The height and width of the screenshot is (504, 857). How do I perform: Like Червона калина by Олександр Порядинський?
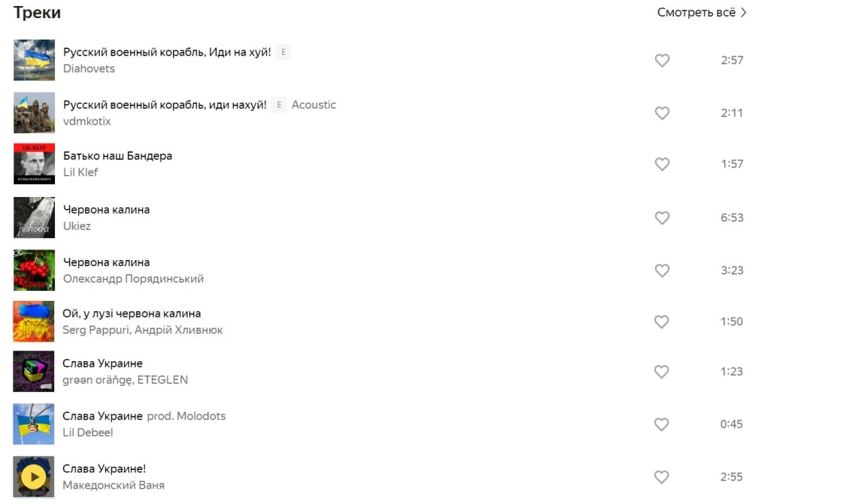pos(662,271)
